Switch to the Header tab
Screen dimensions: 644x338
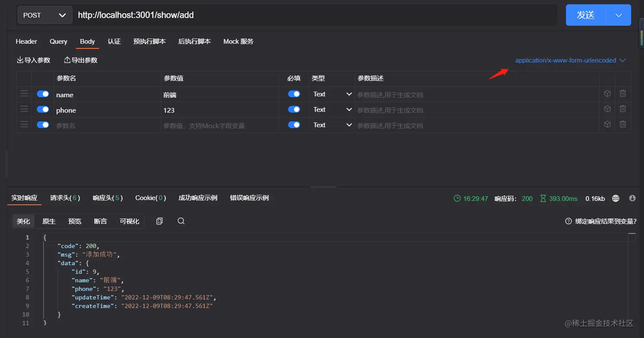(x=26, y=42)
